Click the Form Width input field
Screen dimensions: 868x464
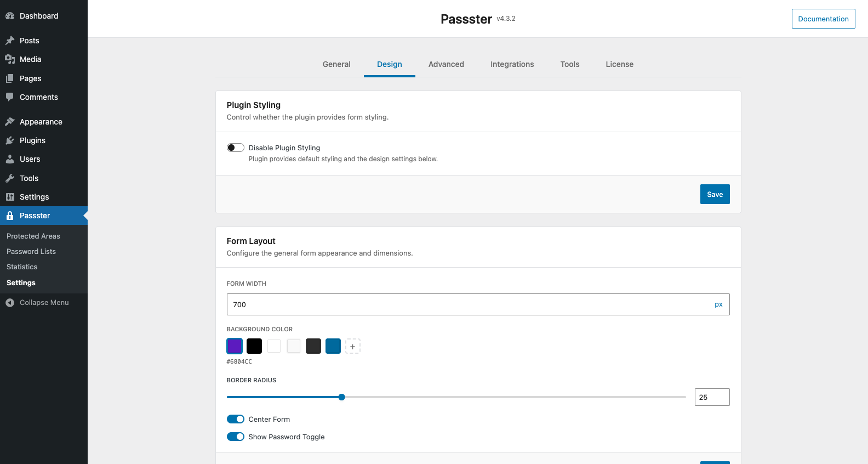466,304
